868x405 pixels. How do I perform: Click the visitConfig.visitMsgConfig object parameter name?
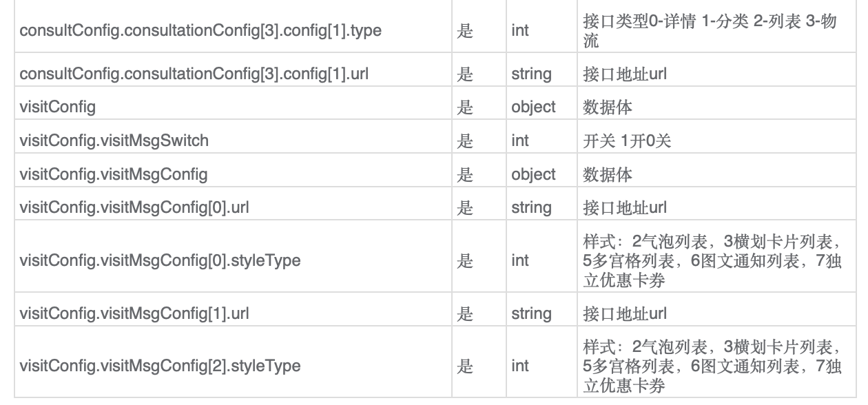[x=114, y=174]
